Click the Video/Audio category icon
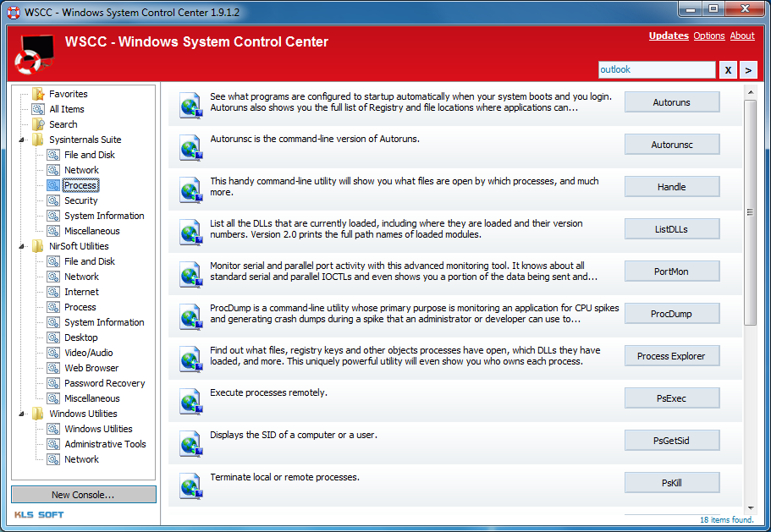This screenshot has height=532, width=771. (x=53, y=353)
